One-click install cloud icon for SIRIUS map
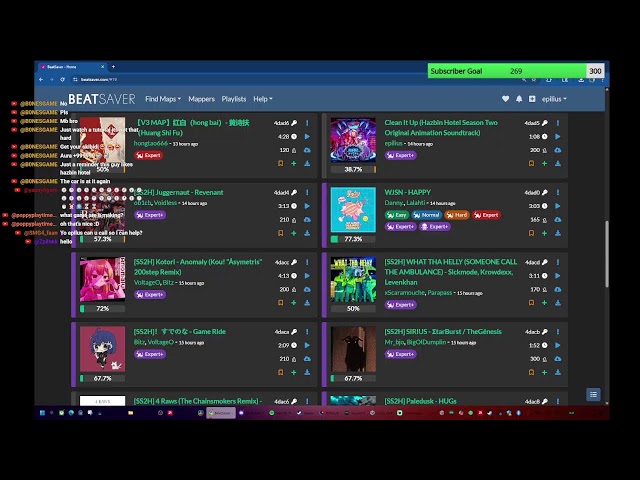Screen dimensions: 640x480 (x=558, y=359)
